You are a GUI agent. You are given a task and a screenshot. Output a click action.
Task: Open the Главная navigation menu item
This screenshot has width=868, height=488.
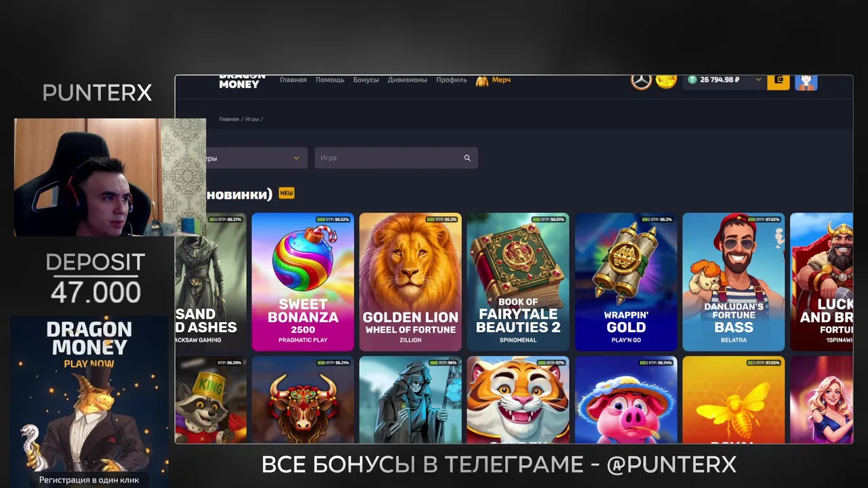pyautogui.click(x=293, y=80)
